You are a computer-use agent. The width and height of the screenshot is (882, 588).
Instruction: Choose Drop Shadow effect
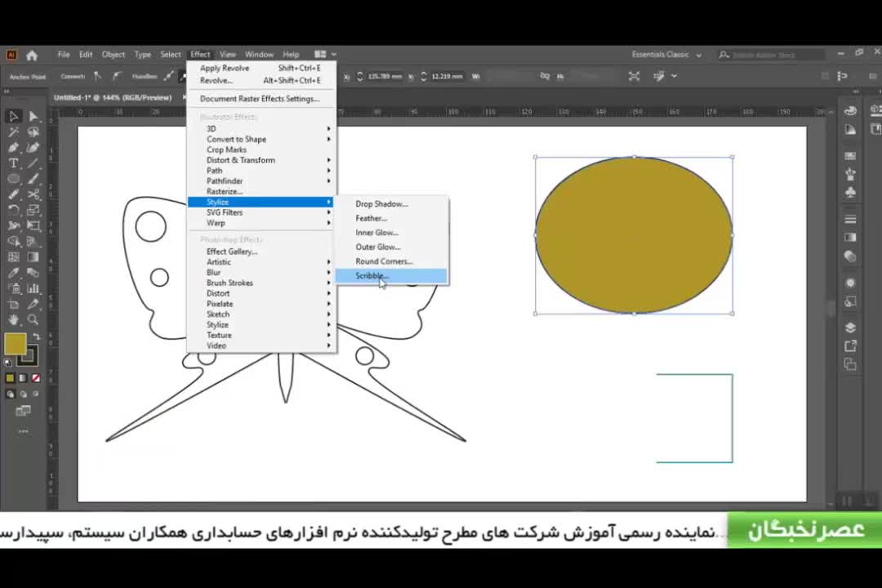[391, 204]
